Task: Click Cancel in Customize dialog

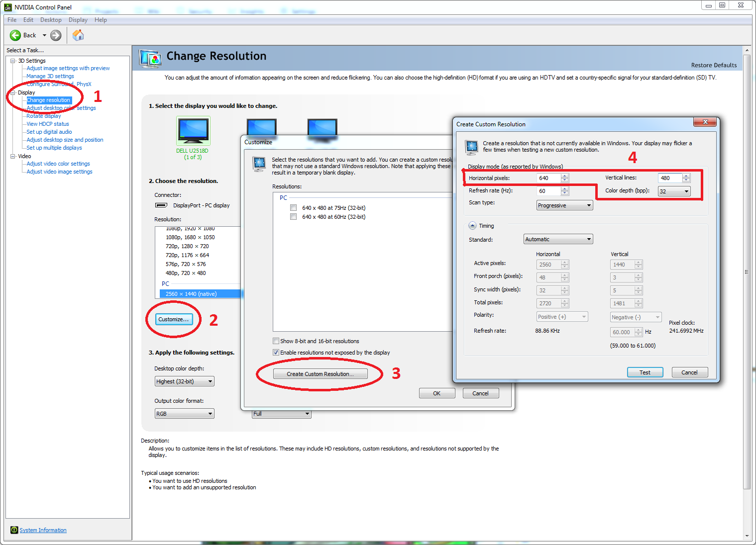Action: 480,393
